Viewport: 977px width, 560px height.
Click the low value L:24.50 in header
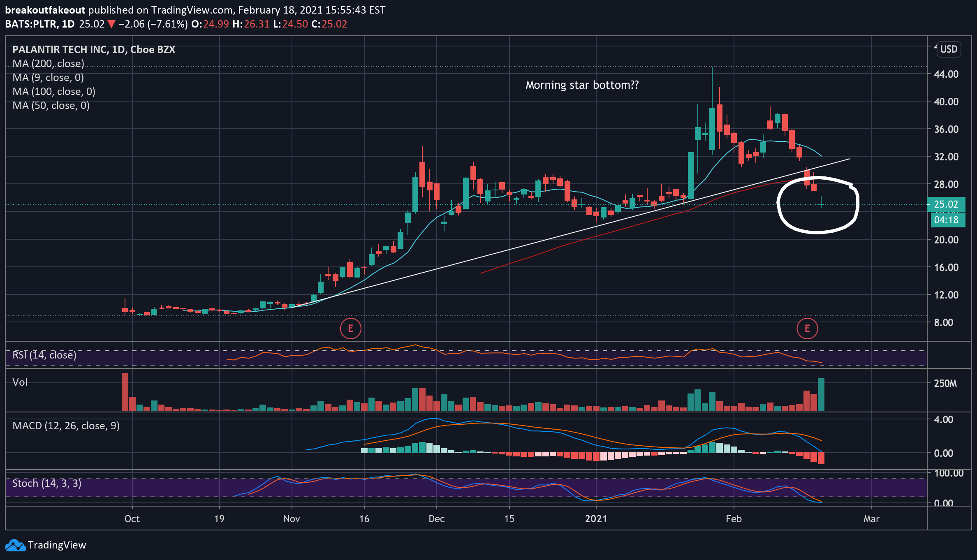click(x=290, y=24)
